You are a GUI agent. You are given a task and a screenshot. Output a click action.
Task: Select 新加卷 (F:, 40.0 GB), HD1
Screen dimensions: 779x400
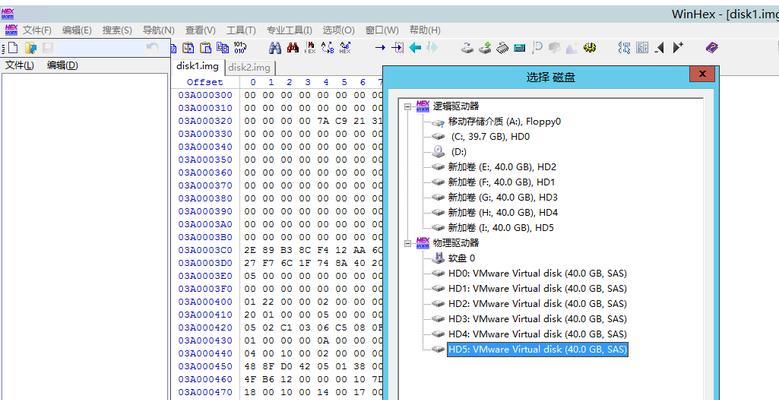tap(501, 182)
